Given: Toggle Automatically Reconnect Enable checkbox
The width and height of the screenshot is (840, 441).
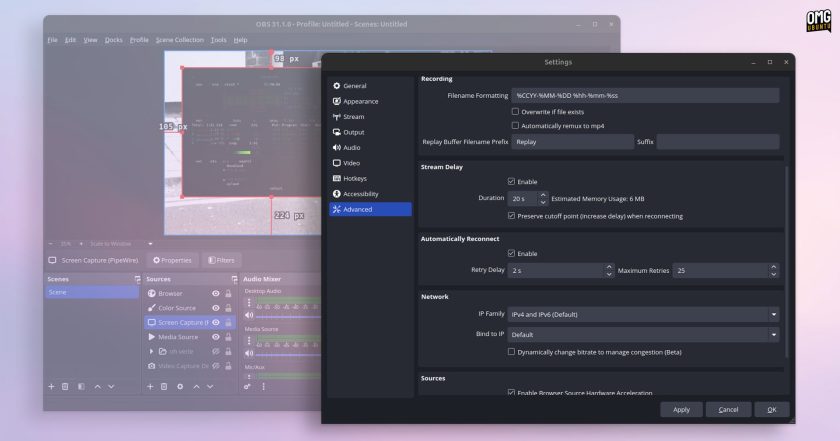Looking at the screenshot, I should tap(511, 253).
